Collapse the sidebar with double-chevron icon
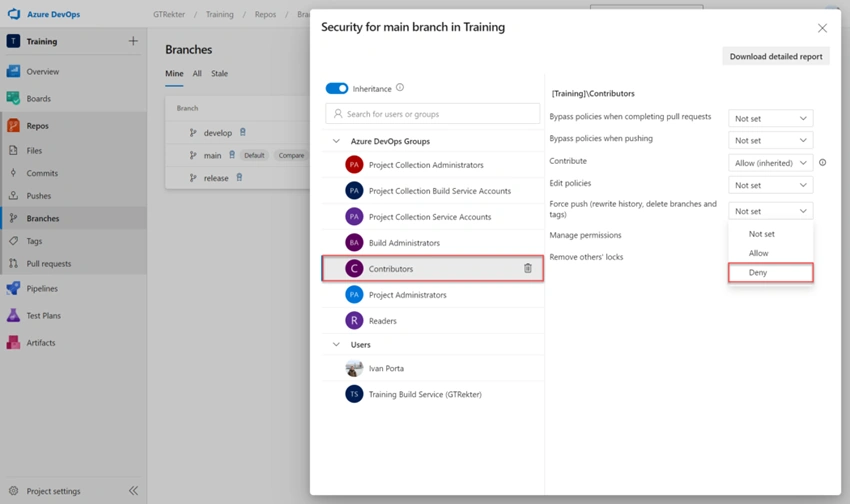 (x=133, y=490)
